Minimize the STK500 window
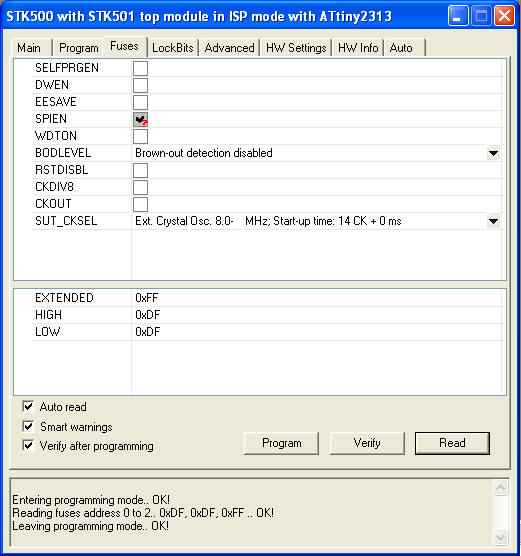This screenshot has width=521, height=556. click(458, 16)
